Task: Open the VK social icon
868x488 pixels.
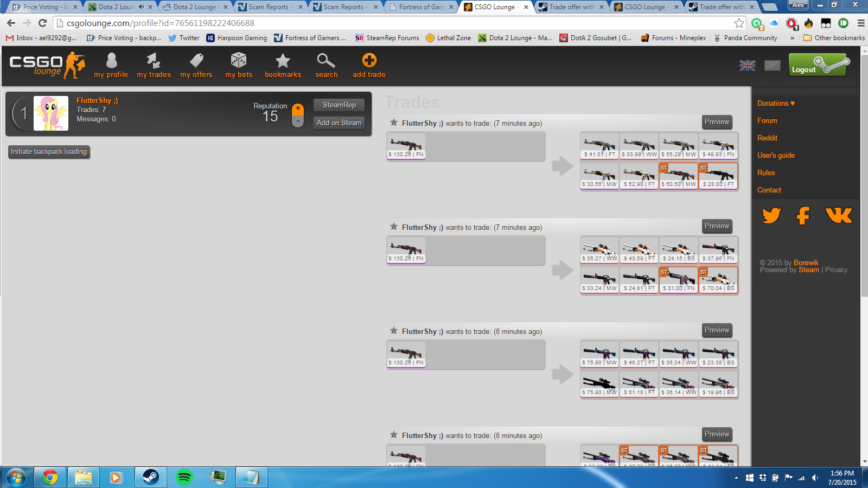Action: (x=838, y=215)
